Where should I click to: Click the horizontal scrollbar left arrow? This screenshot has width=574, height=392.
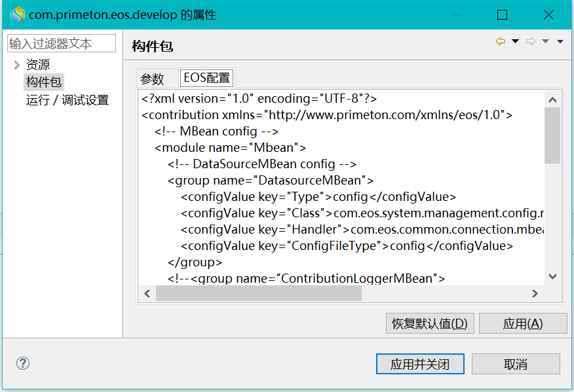click(148, 294)
